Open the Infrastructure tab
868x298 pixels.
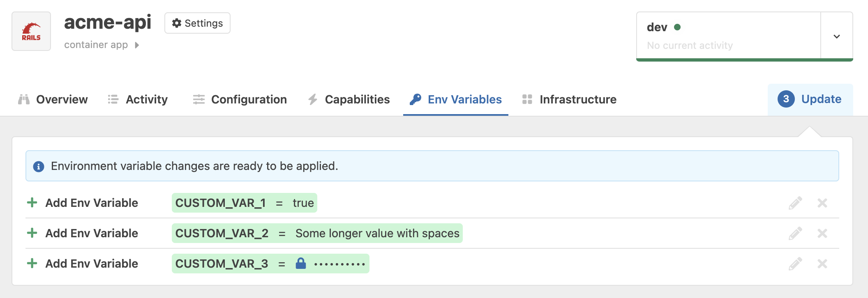(x=578, y=99)
